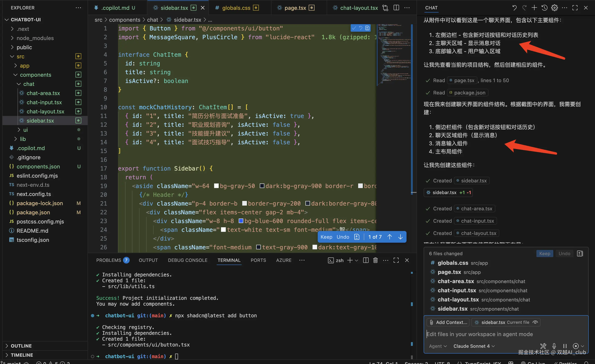Viewport: 595px width, 364px height.
Task: Expand the OUTLINE section
Action: 21,346
